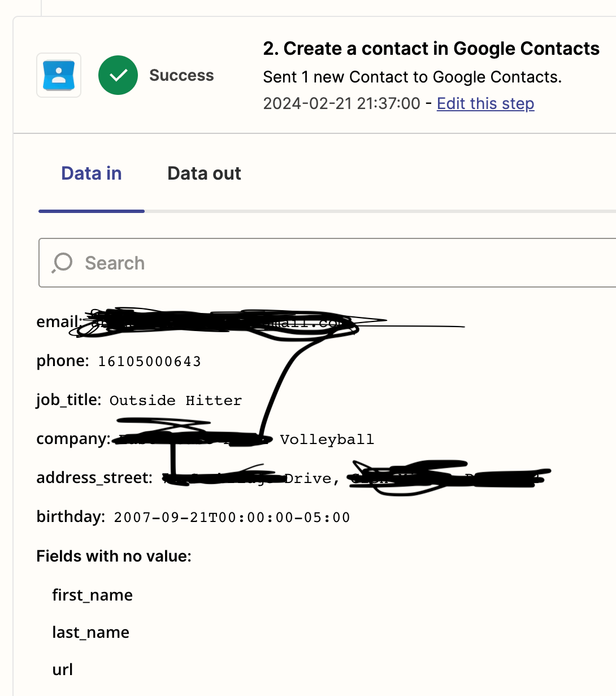
Task: Click the Sent 1 new Contact message
Action: coord(413,77)
